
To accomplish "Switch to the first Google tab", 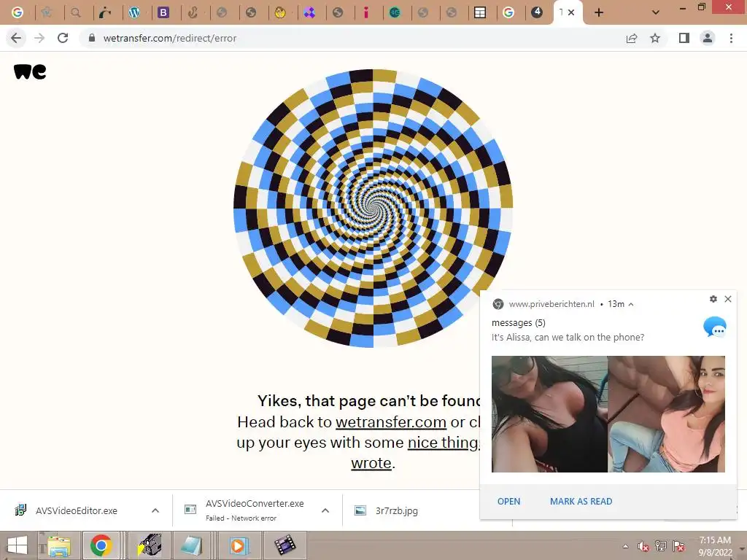I will tap(18, 12).
